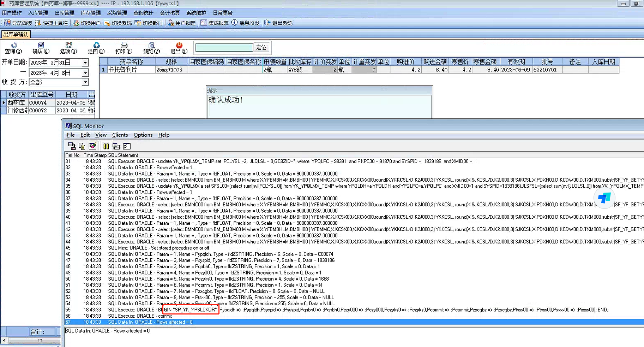This screenshot has width=644, height=347.
Task: Select SQL log row 31 update statement
Action: [x=354, y=161]
